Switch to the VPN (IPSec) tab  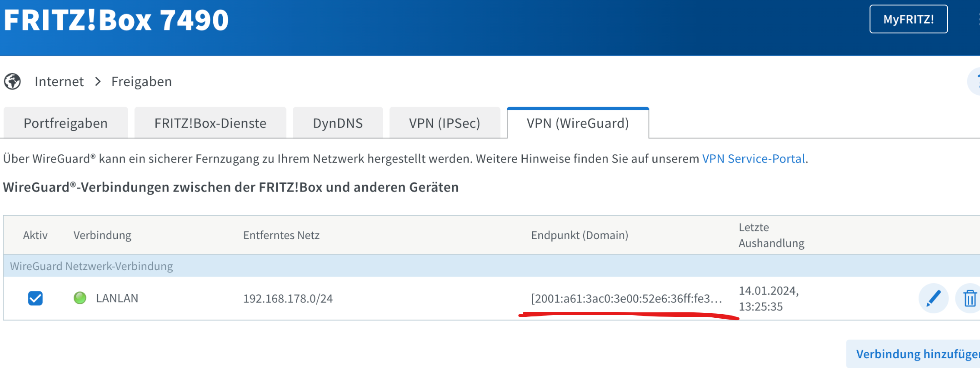[445, 123]
